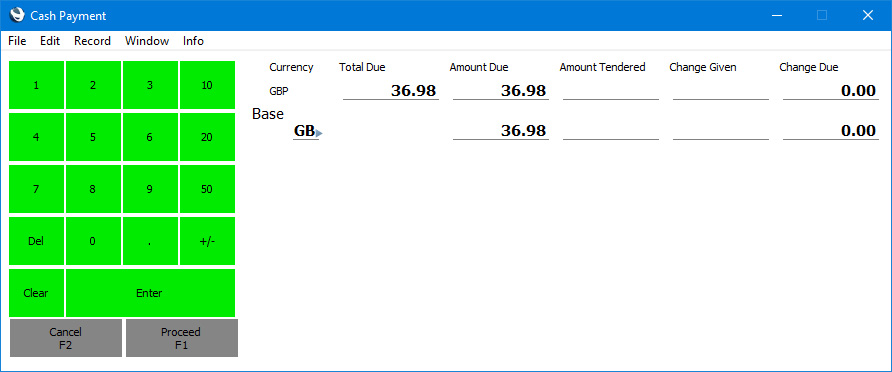Open the currency paste-special arrow beside GB
The image size is (892, 372).
pos(319,133)
